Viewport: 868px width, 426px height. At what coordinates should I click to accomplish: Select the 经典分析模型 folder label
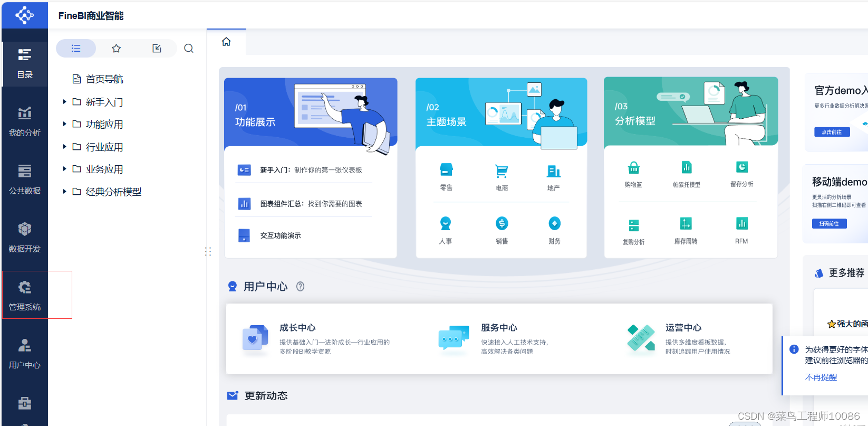pos(114,192)
